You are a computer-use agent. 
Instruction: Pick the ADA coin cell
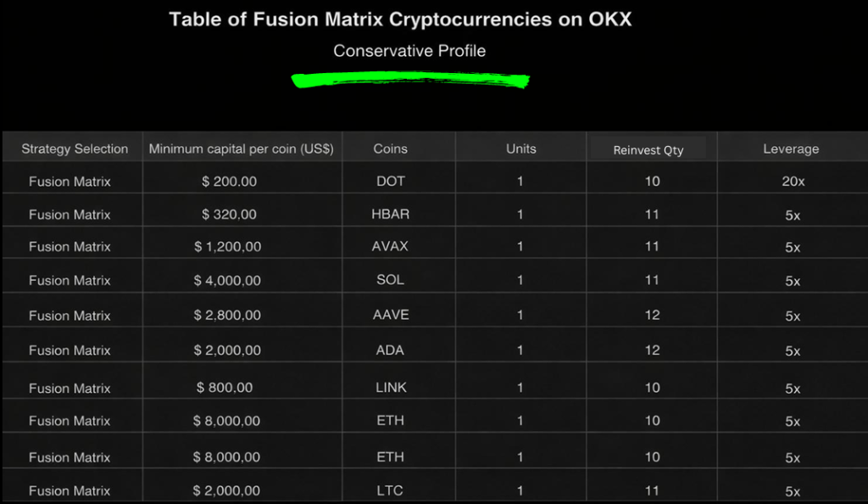coord(390,350)
